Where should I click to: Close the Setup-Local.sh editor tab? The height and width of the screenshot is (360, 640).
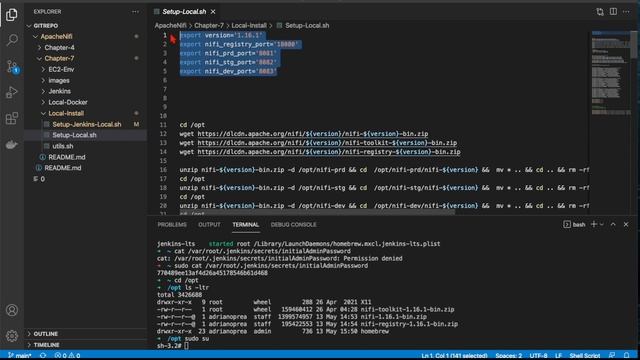point(213,12)
